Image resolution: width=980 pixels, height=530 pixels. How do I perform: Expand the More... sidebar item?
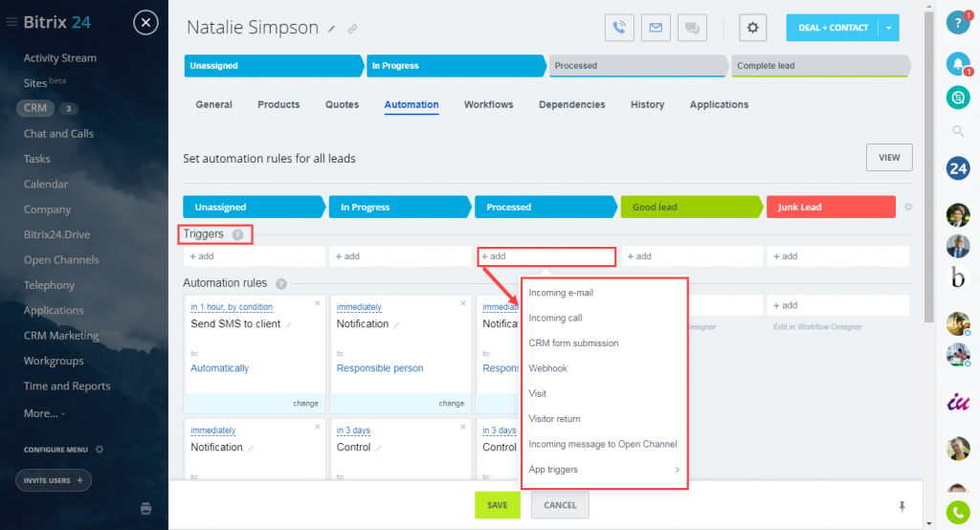44,413
